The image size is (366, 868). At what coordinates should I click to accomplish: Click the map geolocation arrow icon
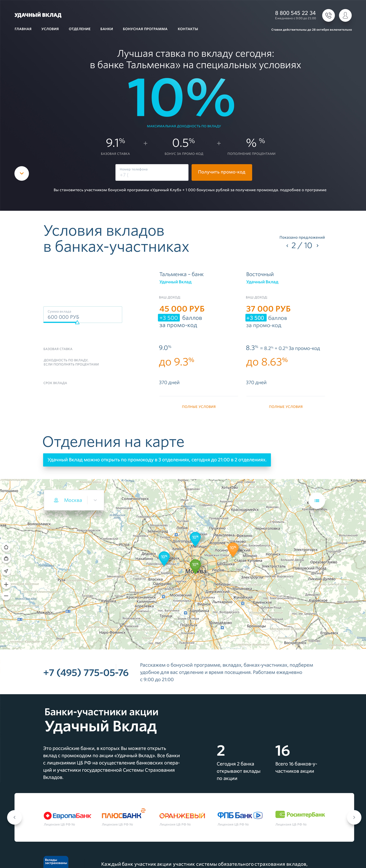(x=6, y=571)
